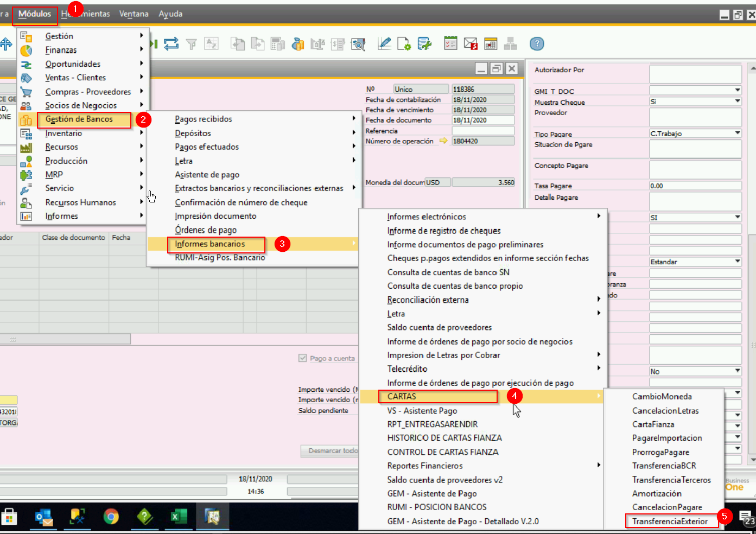This screenshot has height=534, width=756.
Task: Expand the Telecrédito submenu arrow
Action: coord(599,368)
